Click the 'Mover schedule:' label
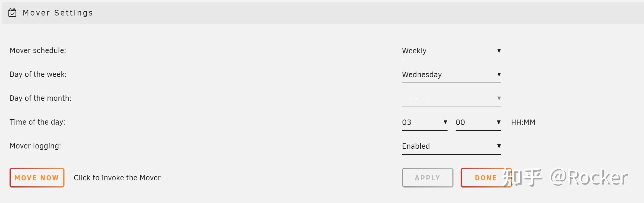The image size is (644, 203). (x=38, y=51)
